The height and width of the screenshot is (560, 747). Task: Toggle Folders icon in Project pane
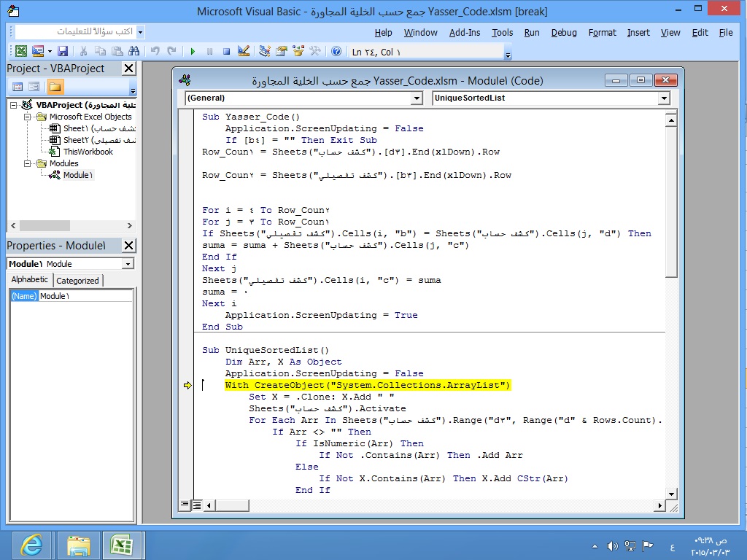click(55, 87)
